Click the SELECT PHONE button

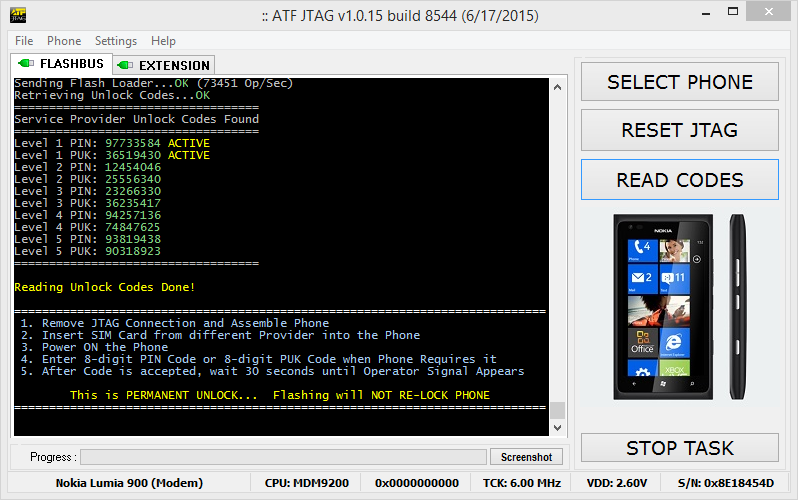[x=680, y=82]
